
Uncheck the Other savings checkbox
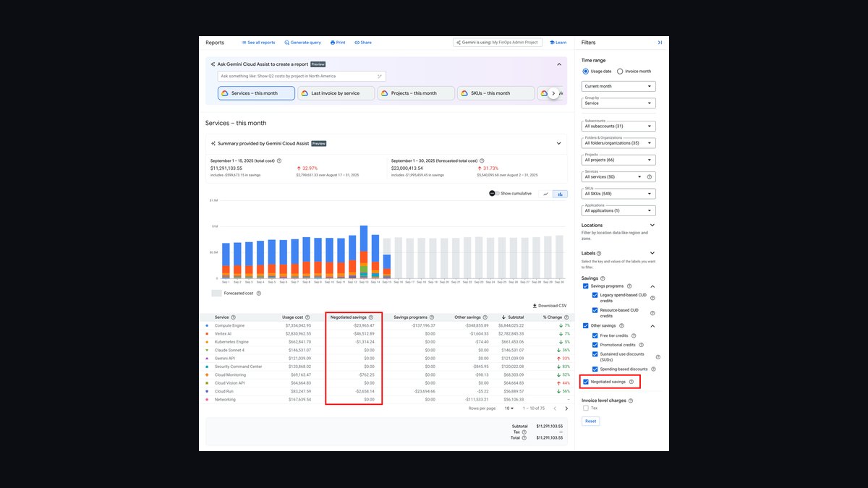pyautogui.click(x=586, y=326)
